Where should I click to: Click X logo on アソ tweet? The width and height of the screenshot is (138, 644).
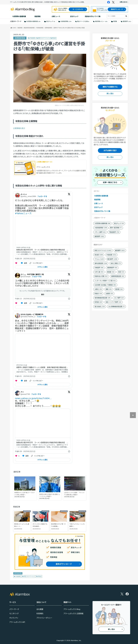69,392
